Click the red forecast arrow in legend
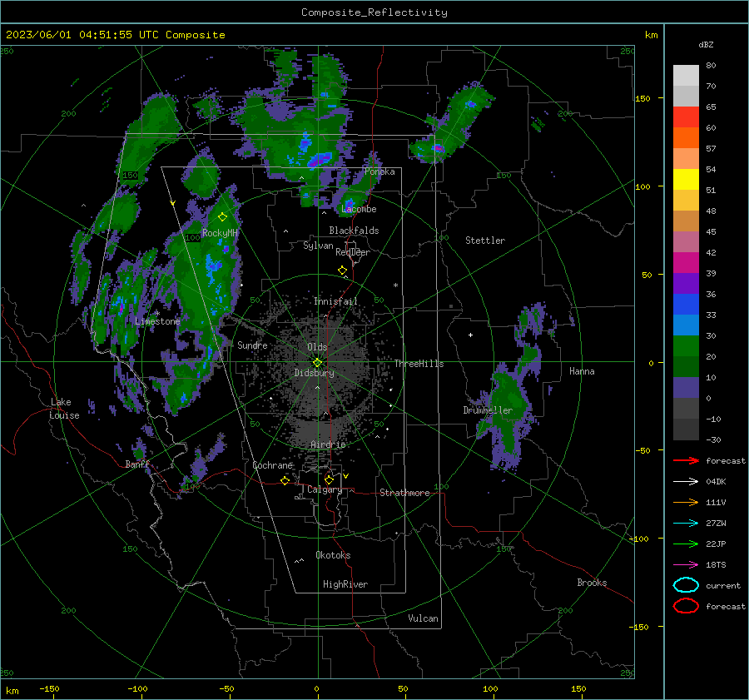This screenshot has height=700, width=749. click(686, 460)
